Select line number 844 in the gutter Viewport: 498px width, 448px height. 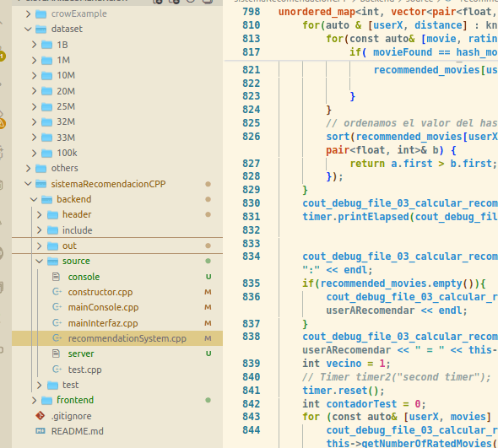coord(251,430)
